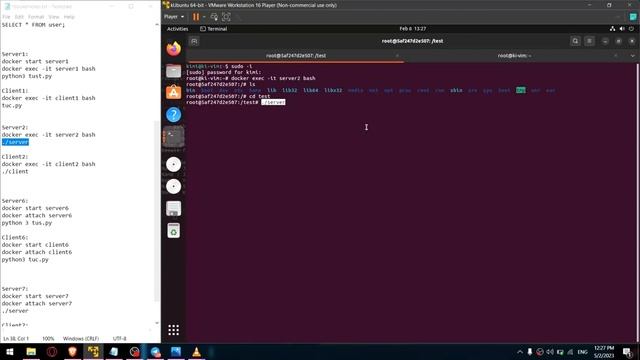Viewport: 640px width, 360px height.
Task: Click the upper disc icon in the dock
Action: 173,164
